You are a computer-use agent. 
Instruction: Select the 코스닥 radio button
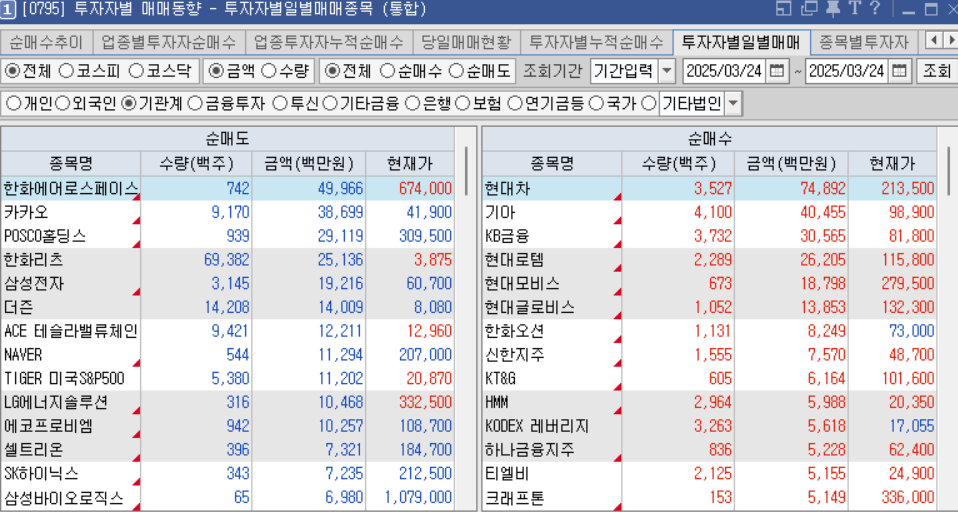[137, 71]
